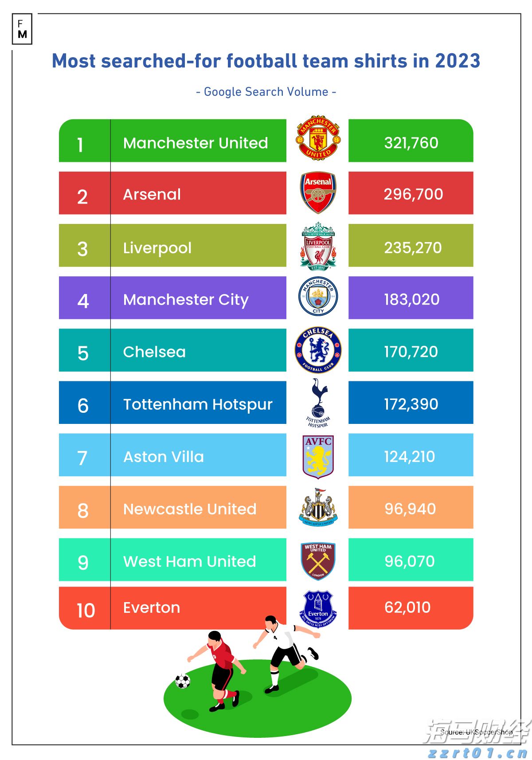Select the Liverpool club crest
Viewport: 532px width, 760px height.
click(x=318, y=246)
